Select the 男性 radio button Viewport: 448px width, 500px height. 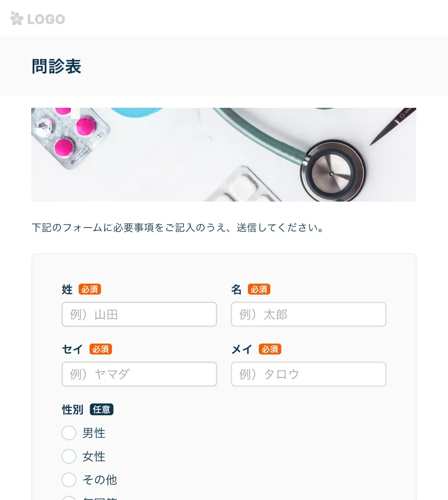69,433
